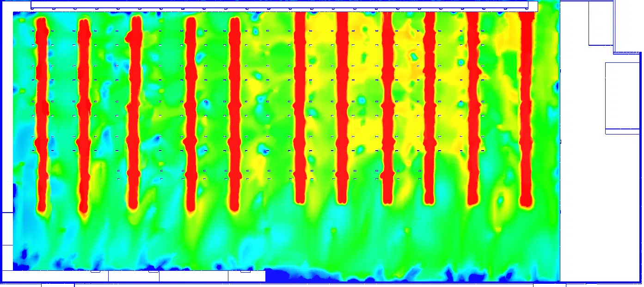Image resolution: width=644 pixels, height=287 pixels.
Task: Click the third red strip from the left
Action: point(134,113)
